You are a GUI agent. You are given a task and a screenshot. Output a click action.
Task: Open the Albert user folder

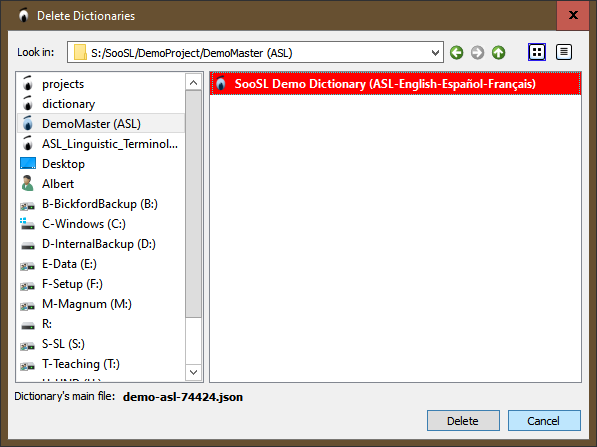[101, 184]
